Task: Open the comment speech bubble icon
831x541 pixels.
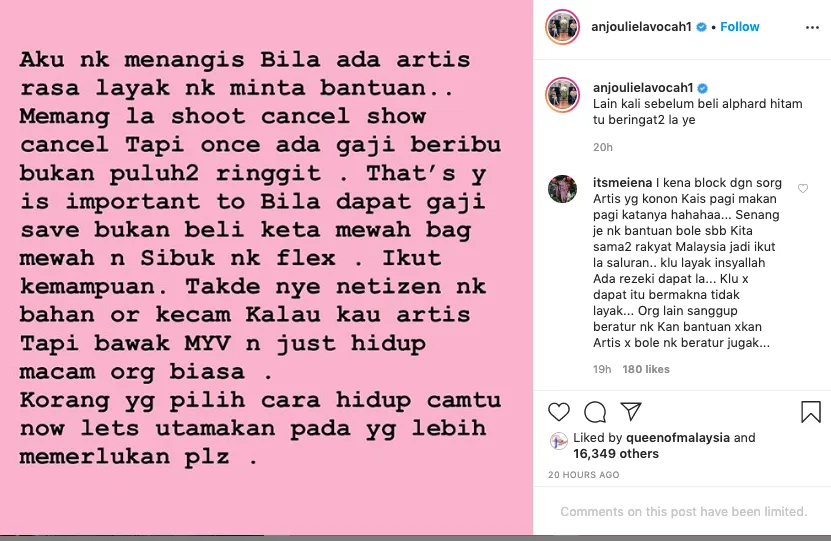Action: click(595, 412)
